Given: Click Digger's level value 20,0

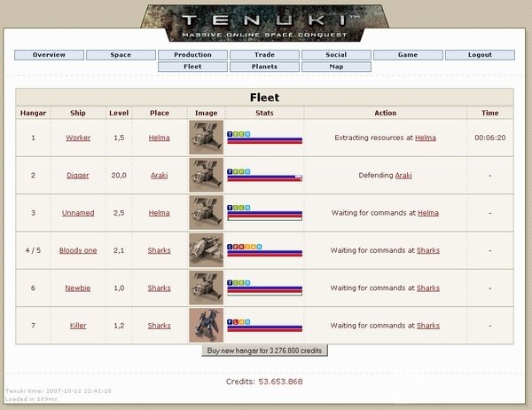Looking at the screenshot, I should click(x=119, y=176).
